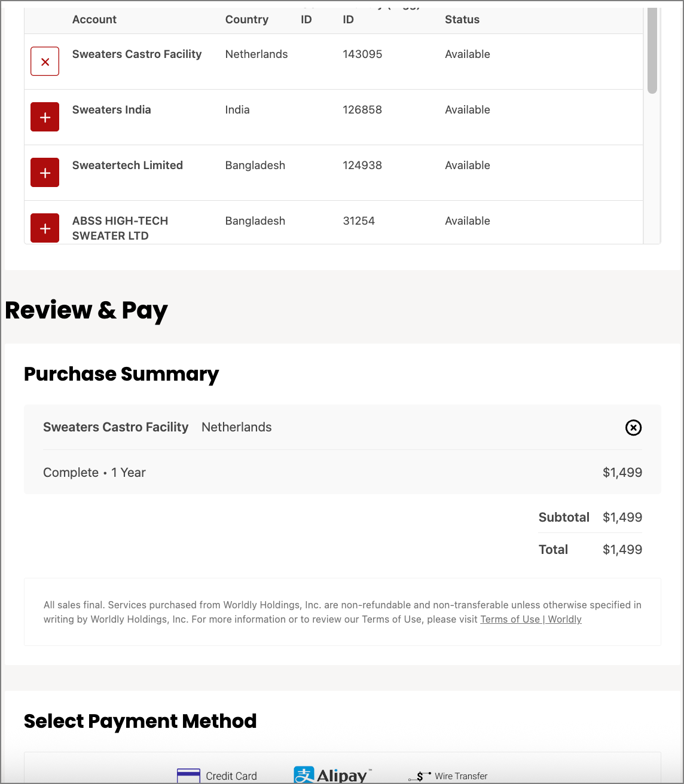Image resolution: width=684 pixels, height=784 pixels.
Task: Click the Status column header
Action: pyautogui.click(x=462, y=20)
